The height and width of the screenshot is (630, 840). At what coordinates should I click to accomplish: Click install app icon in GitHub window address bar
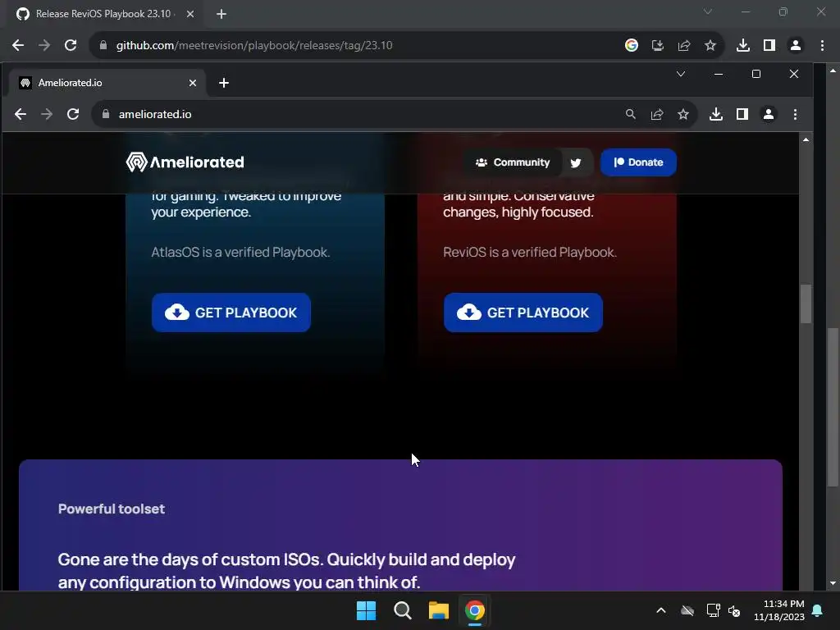[657, 45]
